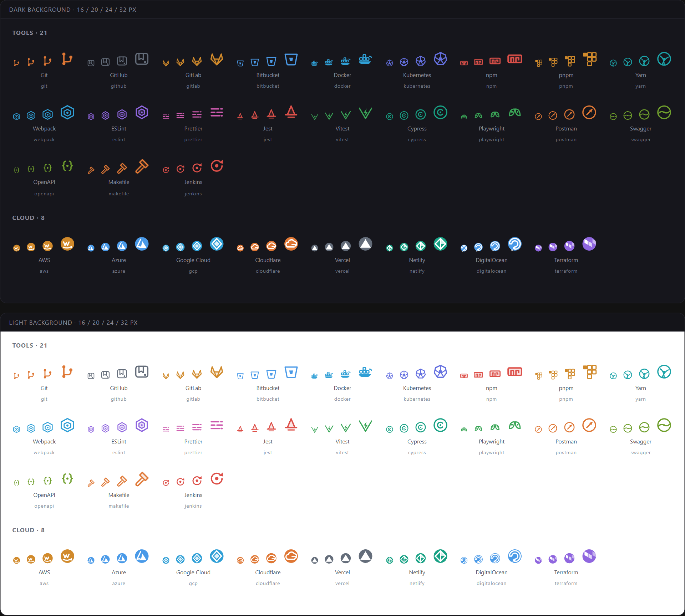Viewport: 685px width, 616px height.
Task: Pick the largest Kubernetes icon on light background
Action: [440, 371]
